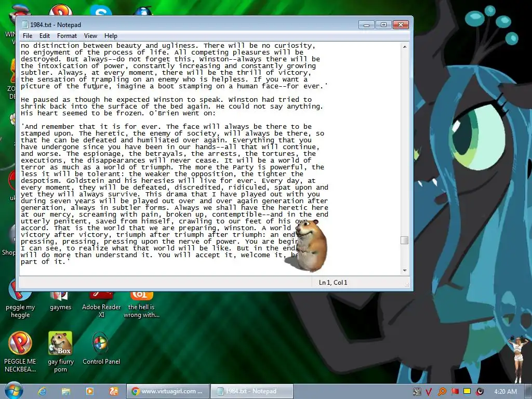Click the Ln 1, Col 1 status bar entry
The height and width of the screenshot is (399, 532).
333,282
